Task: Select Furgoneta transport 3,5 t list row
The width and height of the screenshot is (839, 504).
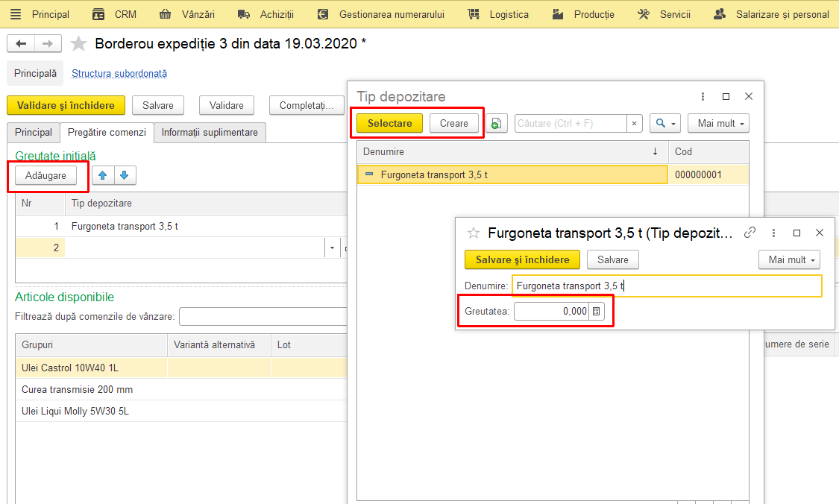Action: 512,174
